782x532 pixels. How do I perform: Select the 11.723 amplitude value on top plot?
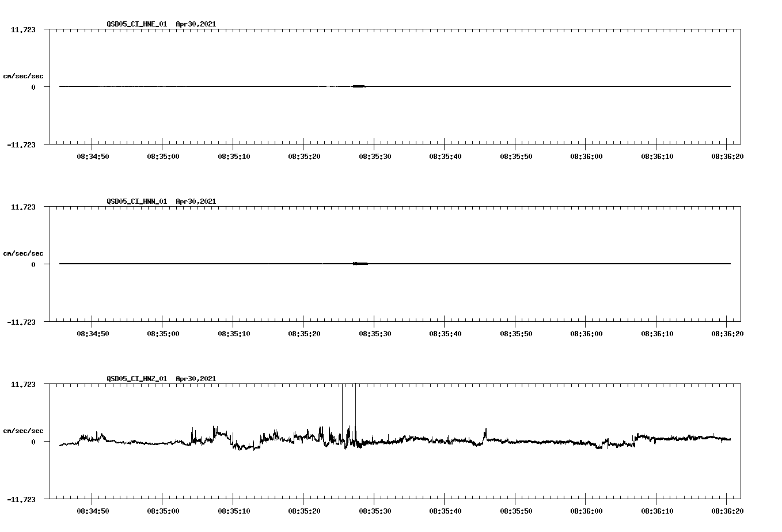pos(24,28)
